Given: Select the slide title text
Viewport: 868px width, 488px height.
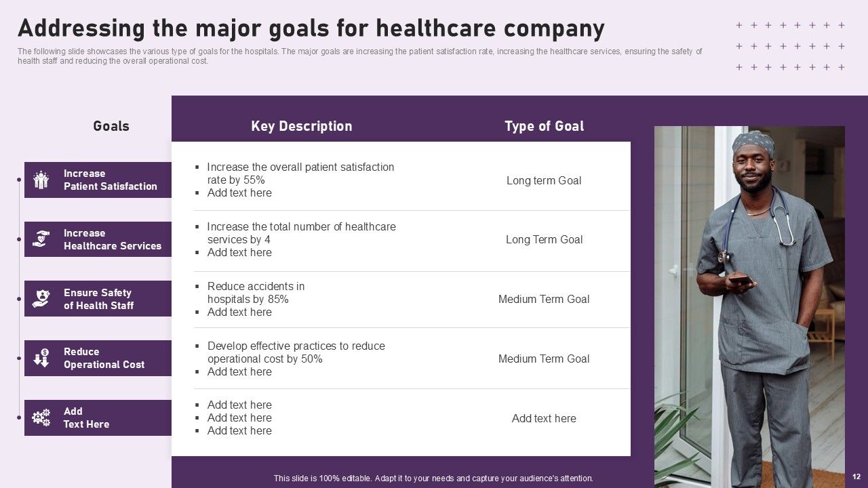Looking at the screenshot, I should pyautogui.click(x=311, y=29).
